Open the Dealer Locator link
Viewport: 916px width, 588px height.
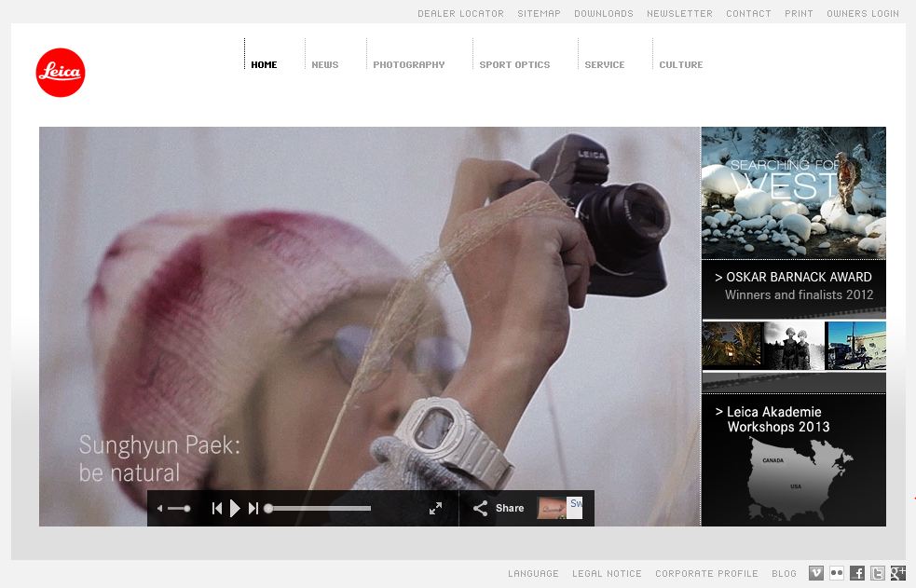(x=460, y=14)
